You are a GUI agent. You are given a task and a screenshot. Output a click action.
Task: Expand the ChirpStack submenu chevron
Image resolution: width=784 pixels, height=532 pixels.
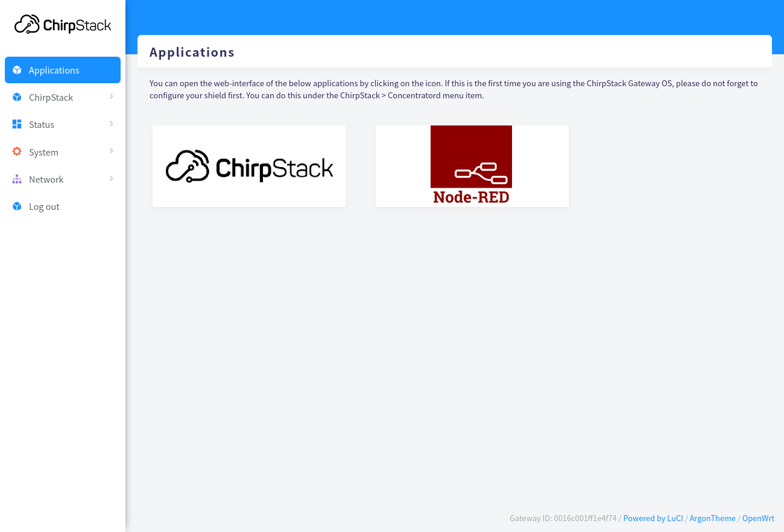112,97
